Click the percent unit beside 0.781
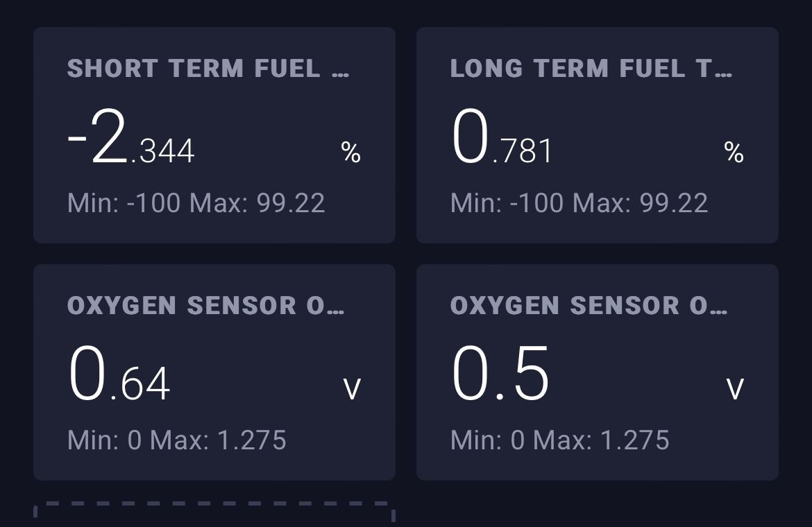Image resolution: width=812 pixels, height=527 pixels. click(734, 153)
